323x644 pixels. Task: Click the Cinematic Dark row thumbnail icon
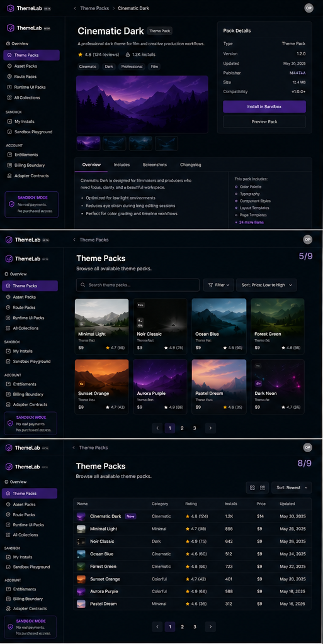[81, 516]
